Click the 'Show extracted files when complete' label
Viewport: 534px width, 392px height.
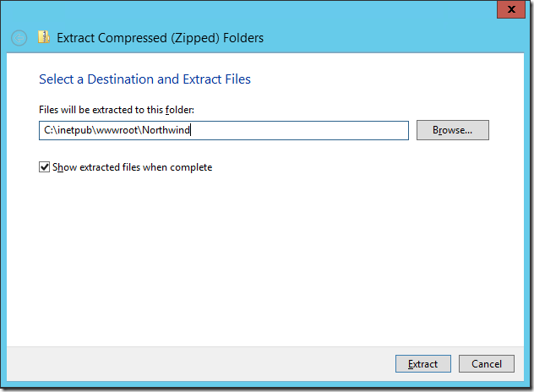point(133,167)
